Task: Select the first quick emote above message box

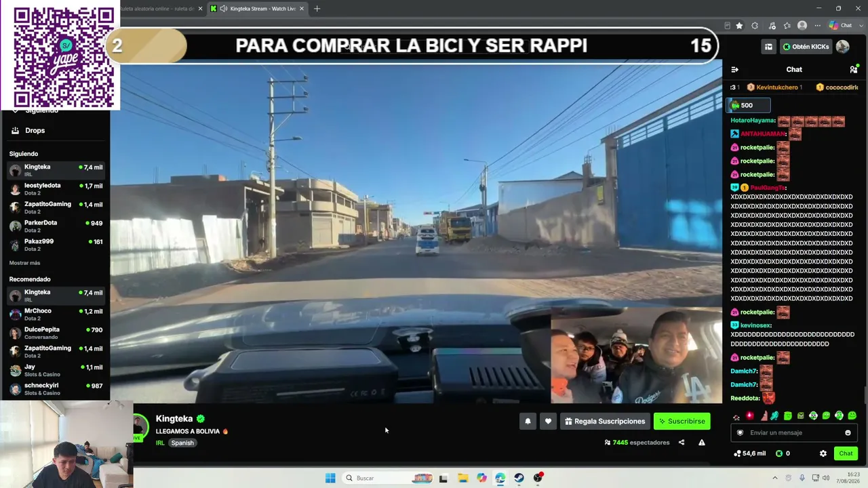Action: 736,416
